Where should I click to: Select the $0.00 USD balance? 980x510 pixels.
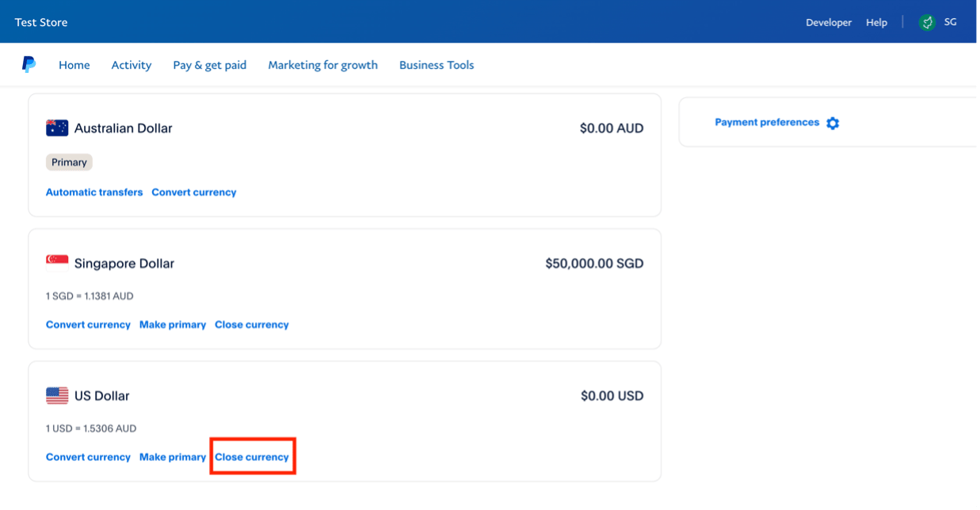tap(612, 396)
